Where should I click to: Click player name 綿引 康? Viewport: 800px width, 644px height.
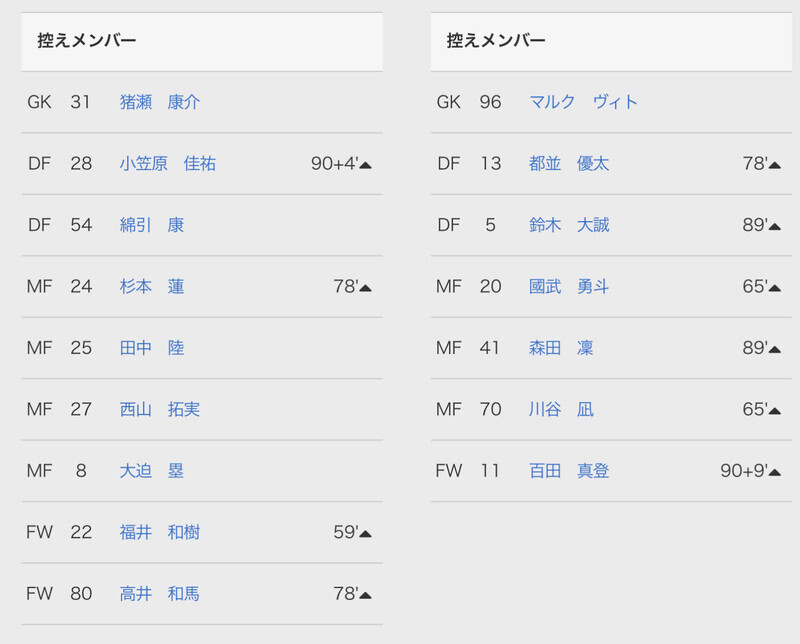(x=152, y=225)
